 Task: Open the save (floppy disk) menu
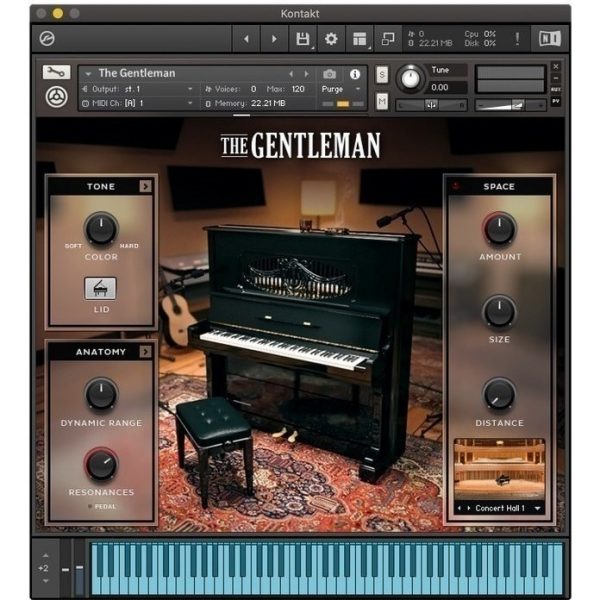[303, 39]
